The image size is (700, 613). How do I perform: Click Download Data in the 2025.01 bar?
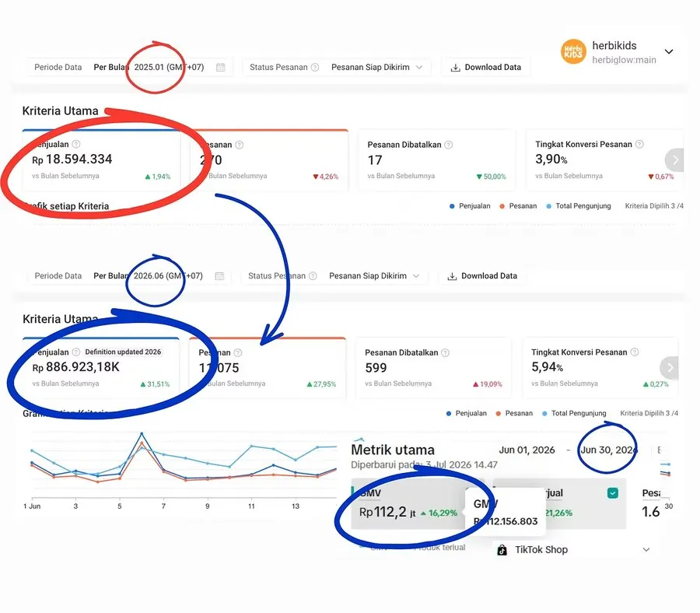point(485,67)
